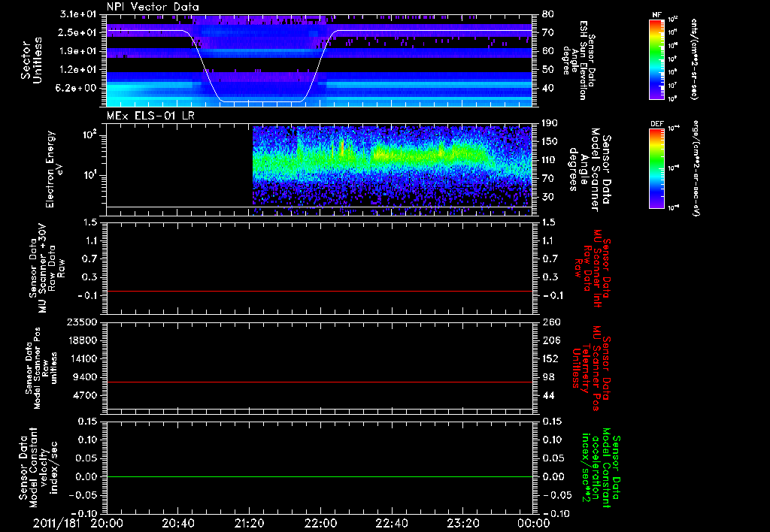Select the DEF rainbow color bar
Viewport: 770px width, 532px height.
[656, 168]
